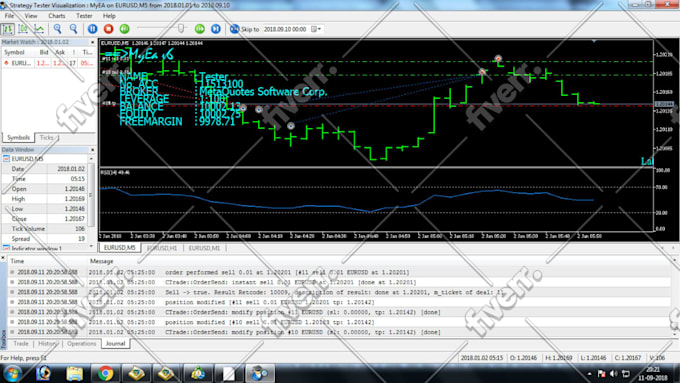The width and height of the screenshot is (680, 383).
Task: Click the Ask column header
Action: tap(60, 52)
